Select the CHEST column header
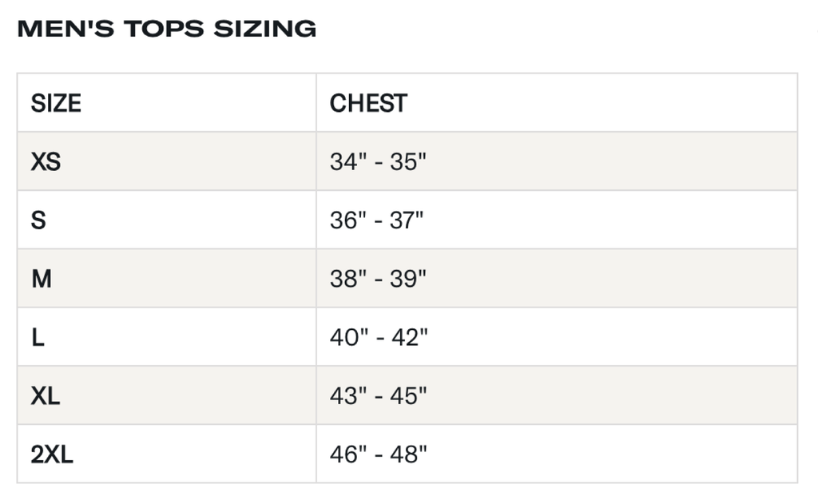 368,103
